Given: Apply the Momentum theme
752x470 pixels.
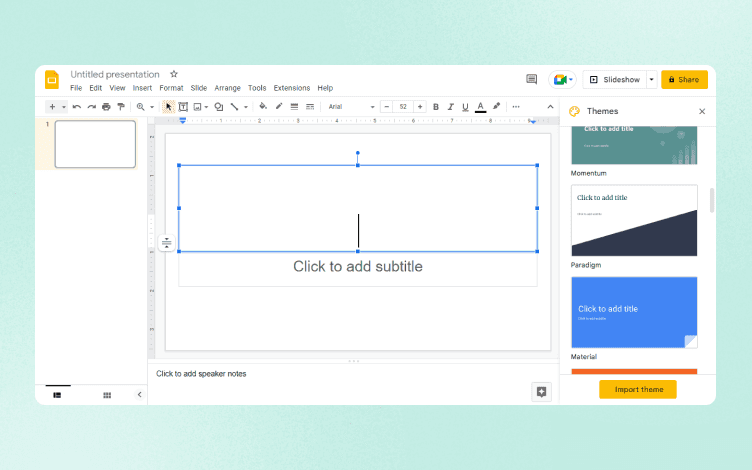Looking at the screenshot, I should [x=634, y=145].
